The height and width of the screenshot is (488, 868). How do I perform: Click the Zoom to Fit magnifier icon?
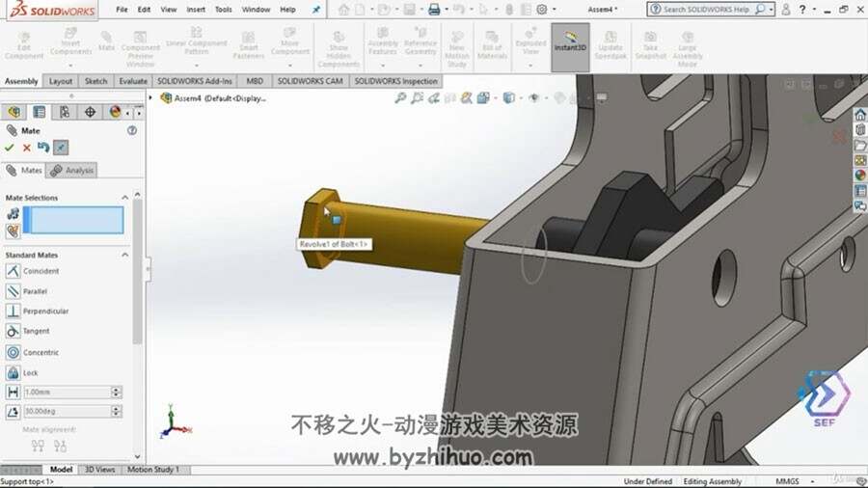tap(400, 98)
